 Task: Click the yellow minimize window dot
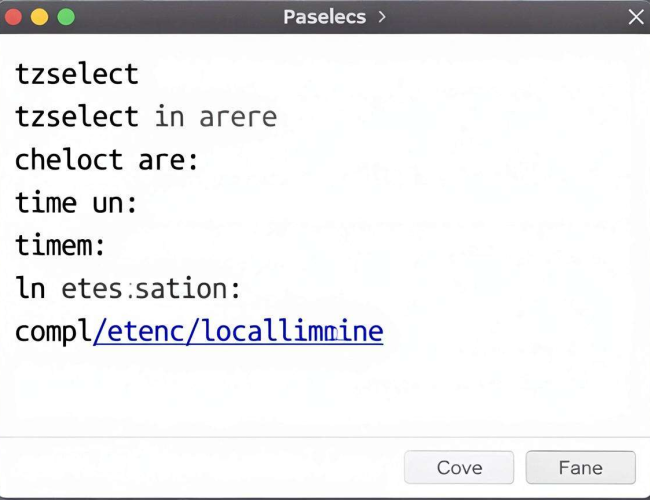tap(39, 17)
